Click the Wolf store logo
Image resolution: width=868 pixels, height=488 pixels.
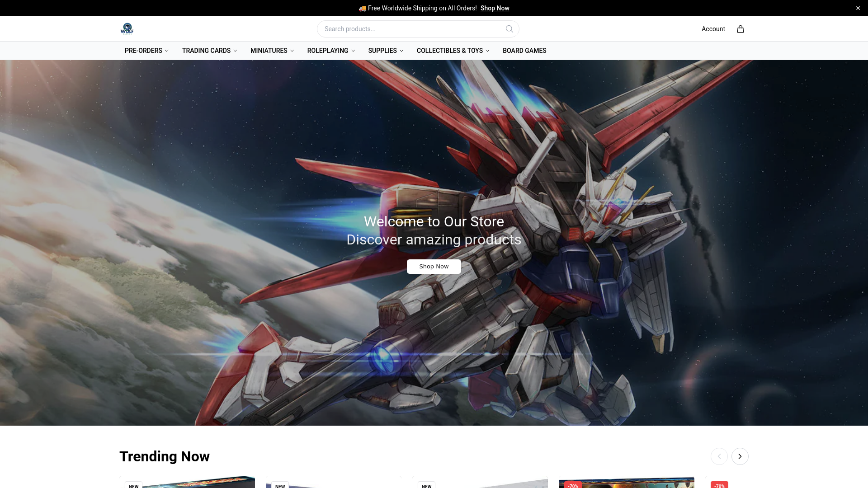click(x=127, y=29)
